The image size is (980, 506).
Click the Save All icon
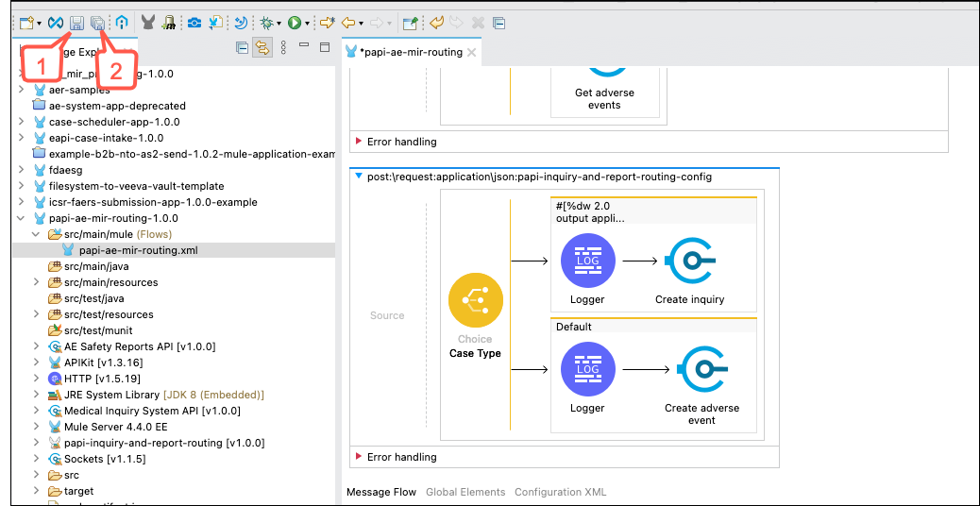coord(97,23)
